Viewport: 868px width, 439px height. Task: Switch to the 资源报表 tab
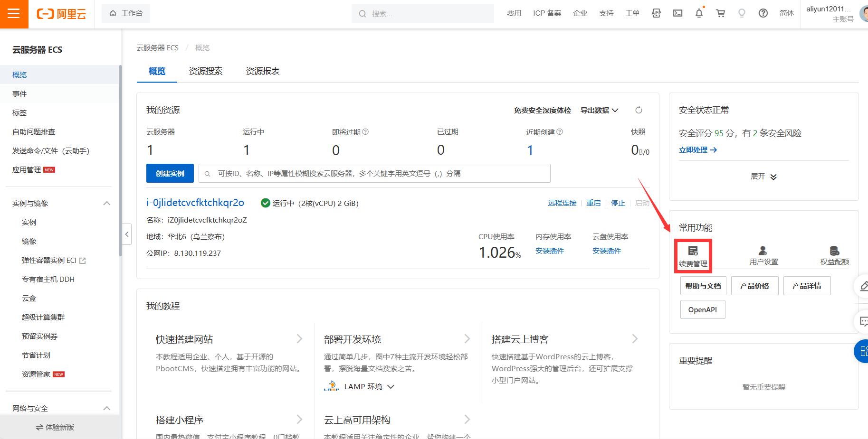pos(263,71)
